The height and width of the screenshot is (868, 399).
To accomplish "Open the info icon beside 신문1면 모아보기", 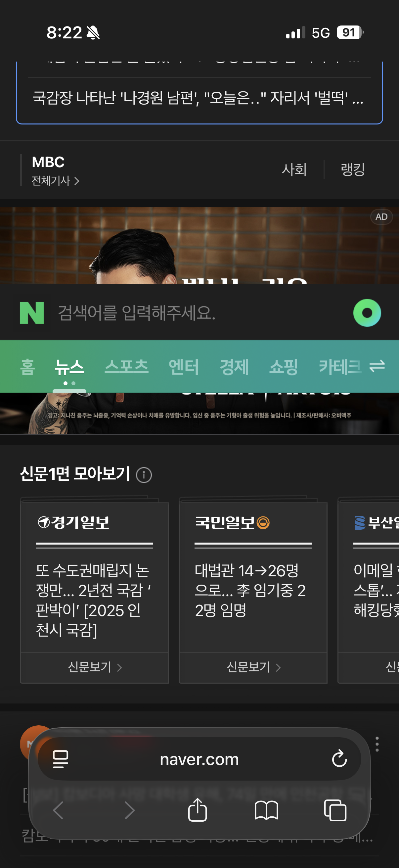I will [x=144, y=475].
